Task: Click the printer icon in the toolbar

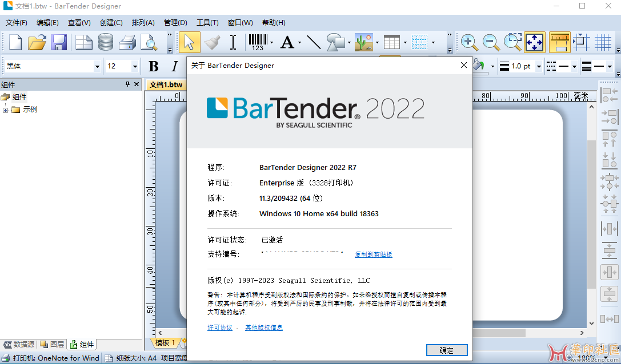Action: tap(127, 42)
